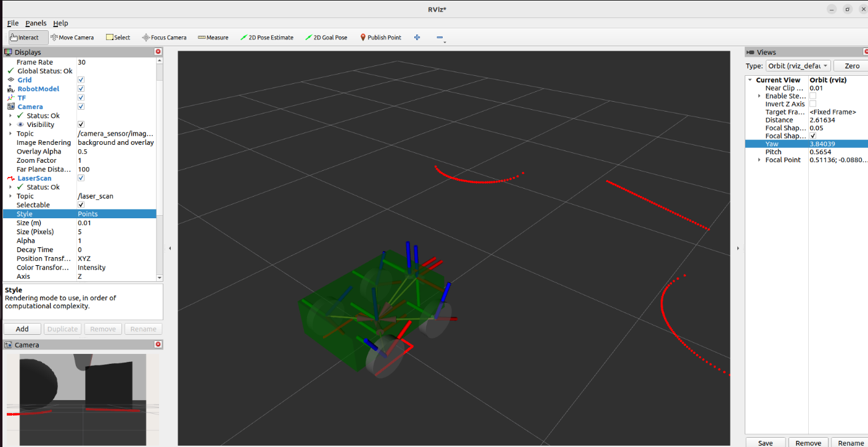Close the Camera panel

[158, 345]
